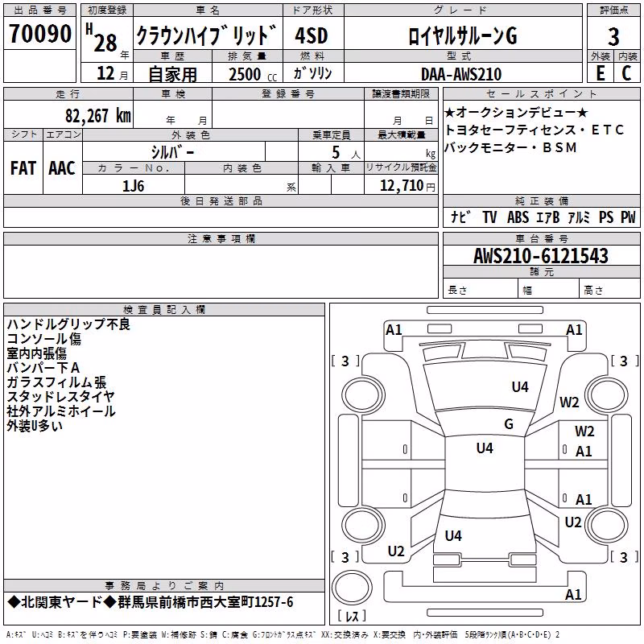This screenshot has height=644, width=644.
Task: Click the G windshield mark on diagram
Action: pyautogui.click(x=509, y=424)
